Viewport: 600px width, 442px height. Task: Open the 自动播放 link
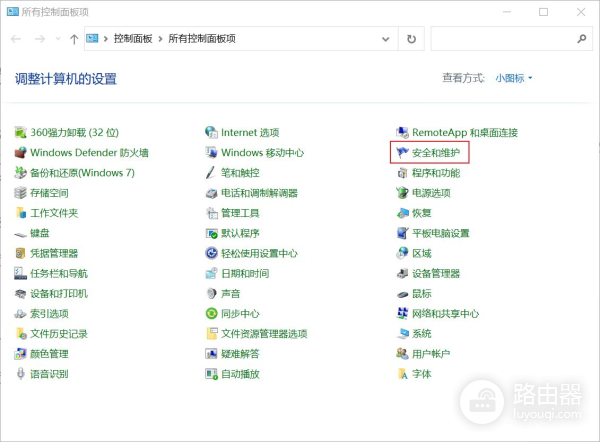(x=240, y=373)
